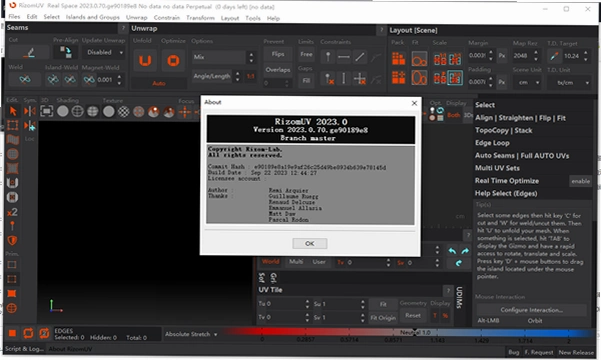The height and width of the screenshot is (360, 601).
Task: Click the T.D. Target 10.24 stepper
Action: coord(586,56)
